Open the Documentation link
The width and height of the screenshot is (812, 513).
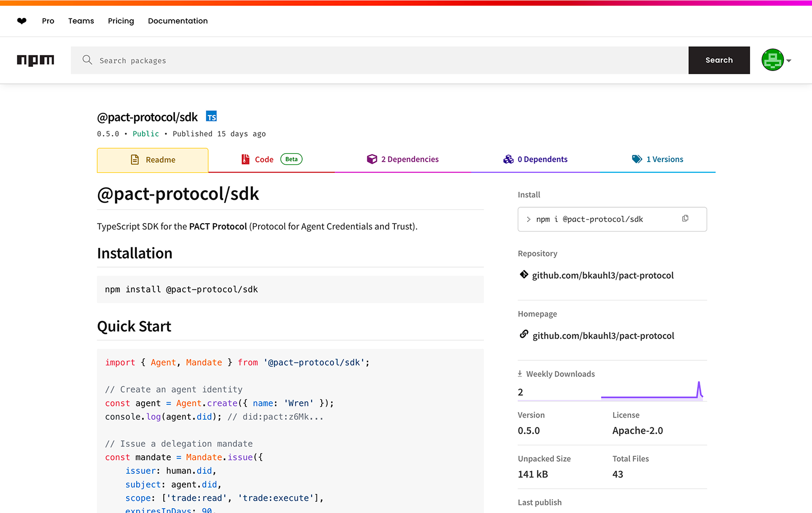point(178,21)
